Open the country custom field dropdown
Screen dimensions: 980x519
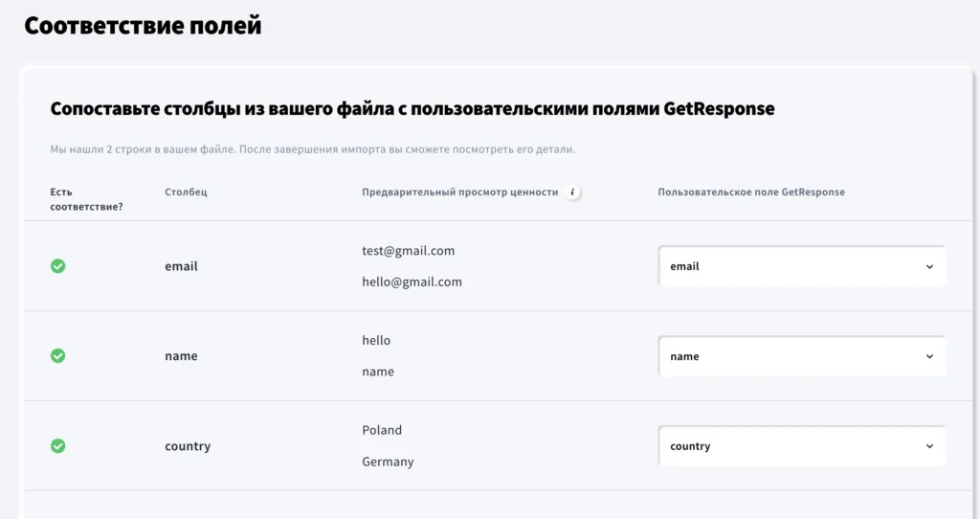tap(801, 446)
